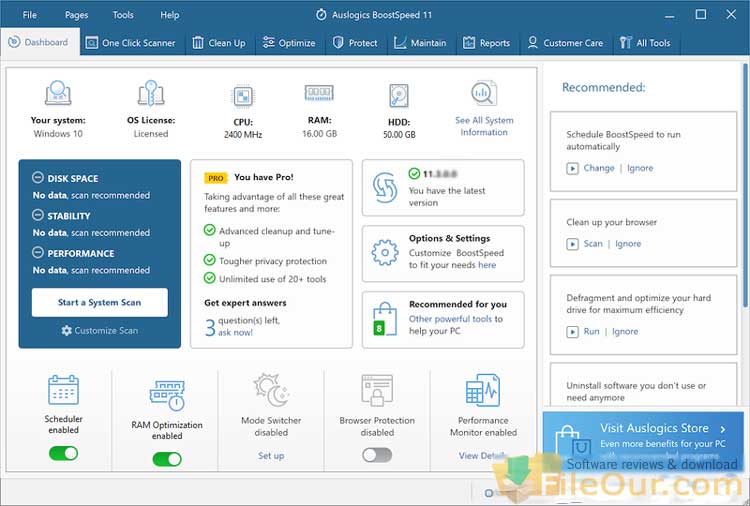This screenshot has height=506, width=750.
Task: Click the Customer Care person icon
Action: 532,43
